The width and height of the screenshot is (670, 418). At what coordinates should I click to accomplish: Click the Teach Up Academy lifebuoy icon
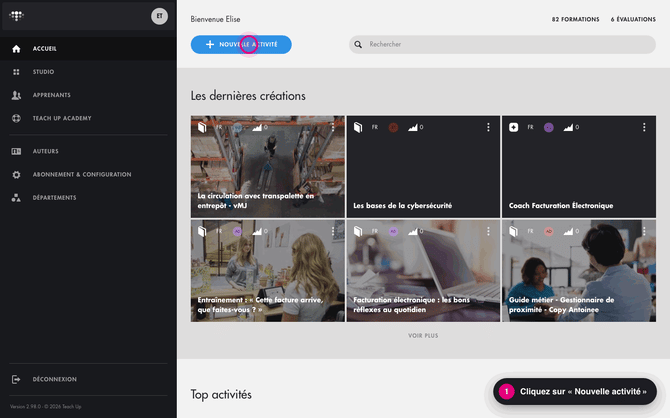pyautogui.click(x=16, y=118)
